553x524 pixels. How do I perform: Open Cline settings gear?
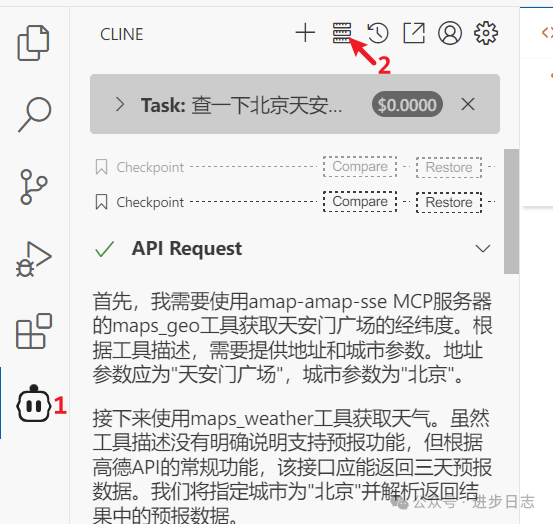pos(486,33)
